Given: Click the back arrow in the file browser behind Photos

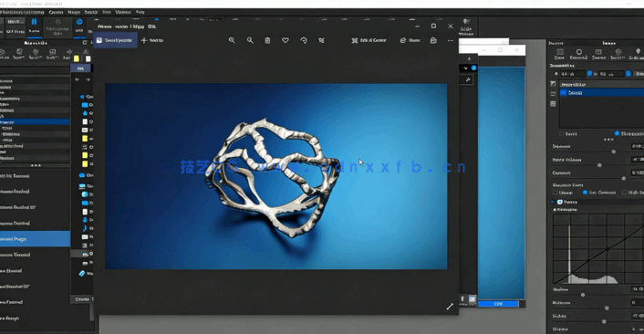Looking at the screenshot, I should click(x=78, y=79).
